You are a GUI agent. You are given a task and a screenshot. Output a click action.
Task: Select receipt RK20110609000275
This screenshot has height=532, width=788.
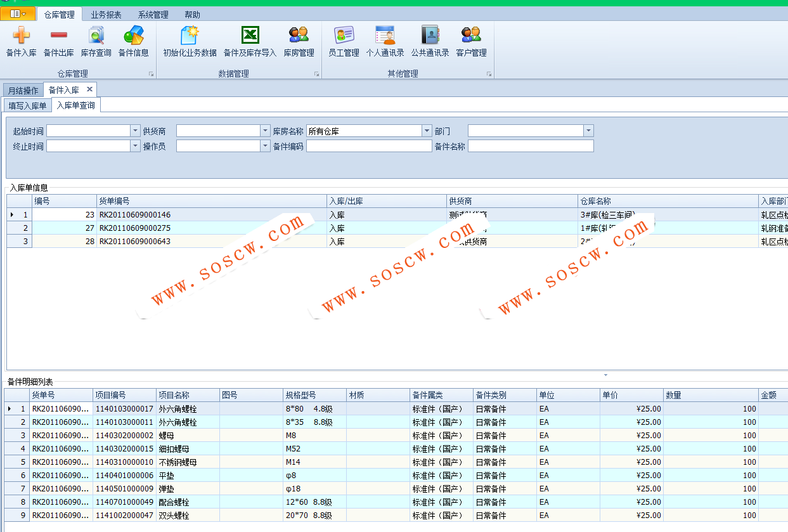coord(212,228)
